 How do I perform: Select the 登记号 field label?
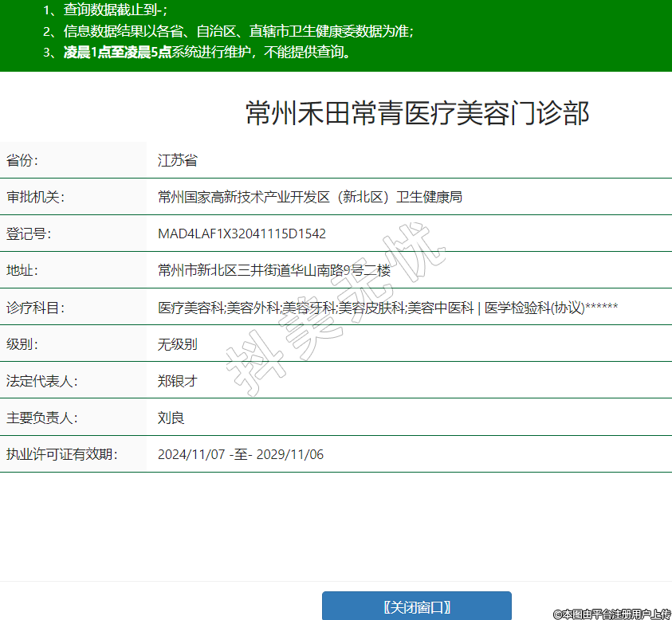pos(29,233)
